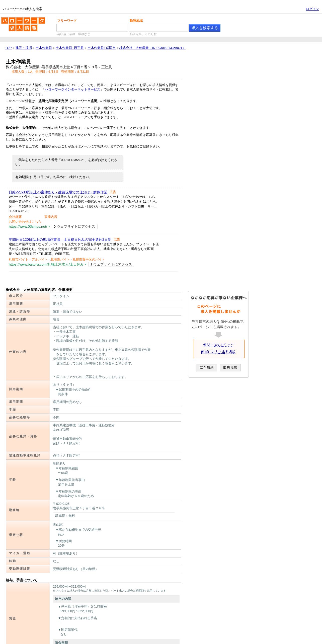Screen dimensions: 322x644
Task: Open the 土木作業員 breadcrumb link
Action: [x=44, y=48]
